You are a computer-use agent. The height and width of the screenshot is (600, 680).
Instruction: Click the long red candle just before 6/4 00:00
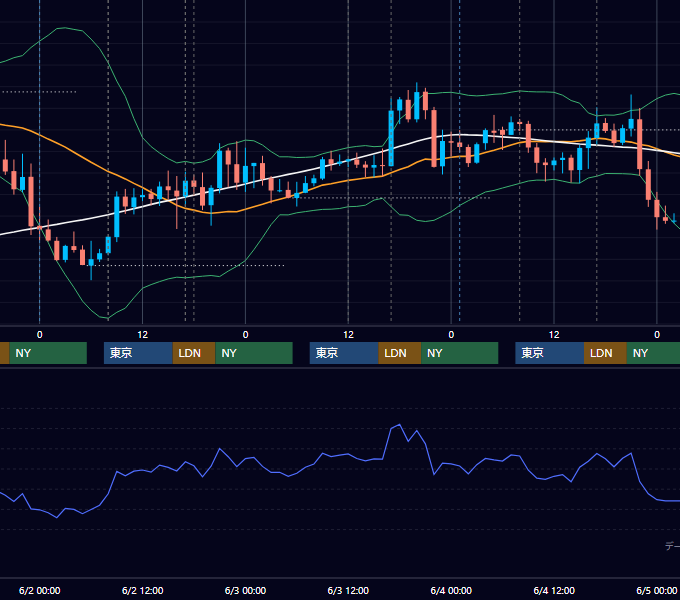434,138
